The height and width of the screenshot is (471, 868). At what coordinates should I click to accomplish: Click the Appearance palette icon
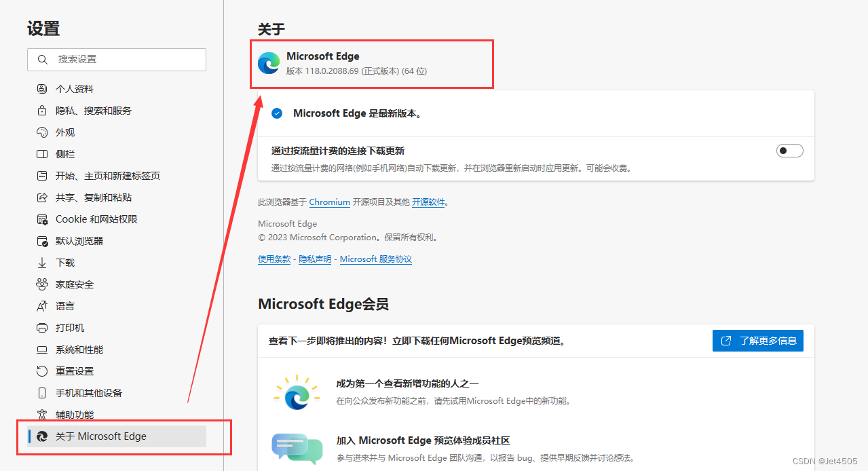click(42, 132)
